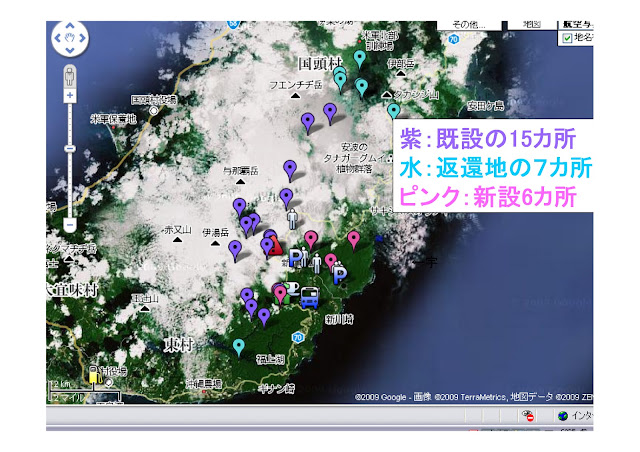This screenshot has width=640, height=452.
Task: Click the pan down arrow on navigation control
Action: coord(70,50)
